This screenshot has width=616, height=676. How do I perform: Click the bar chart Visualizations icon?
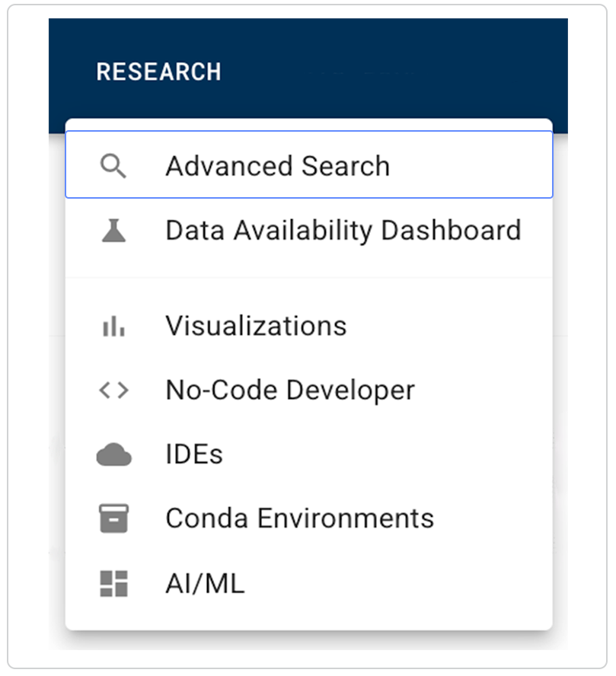(113, 327)
